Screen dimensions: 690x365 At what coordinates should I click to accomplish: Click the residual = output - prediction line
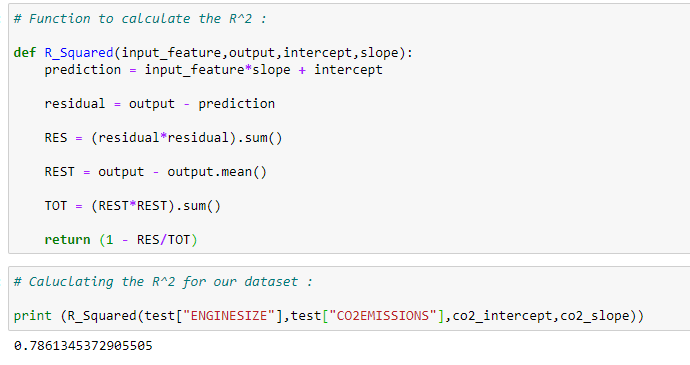pyautogui.click(x=160, y=104)
